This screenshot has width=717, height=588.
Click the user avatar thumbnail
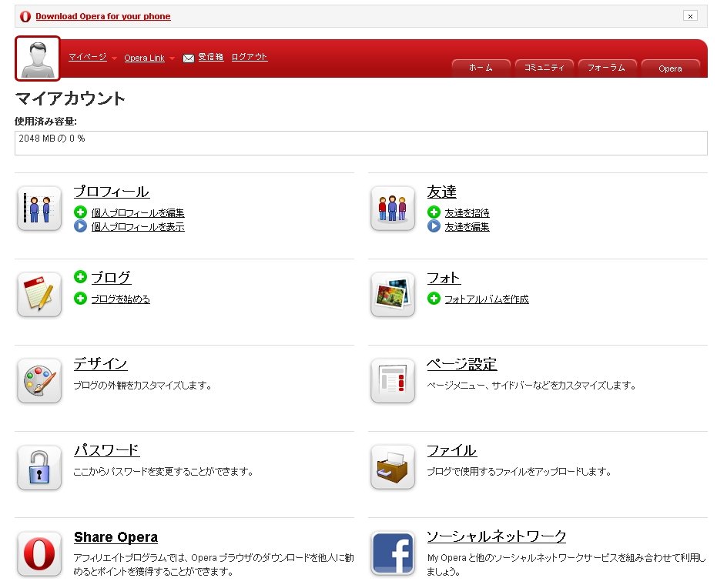[x=37, y=58]
